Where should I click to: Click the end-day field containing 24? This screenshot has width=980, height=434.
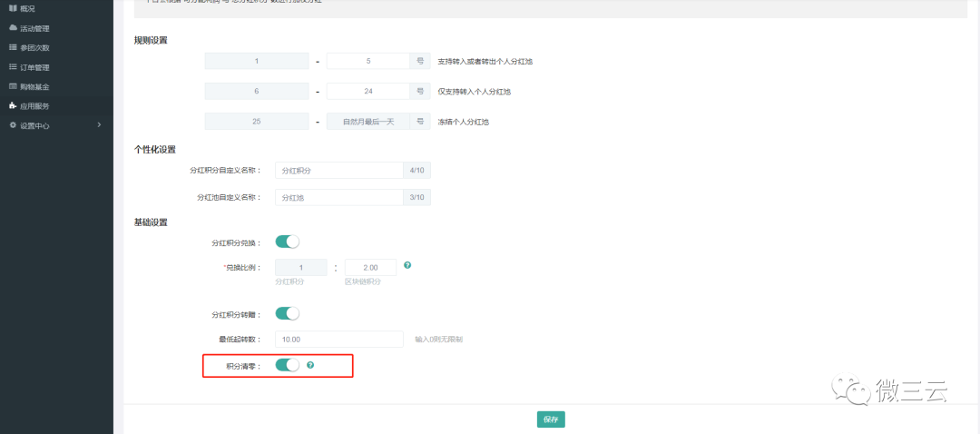[x=368, y=92]
